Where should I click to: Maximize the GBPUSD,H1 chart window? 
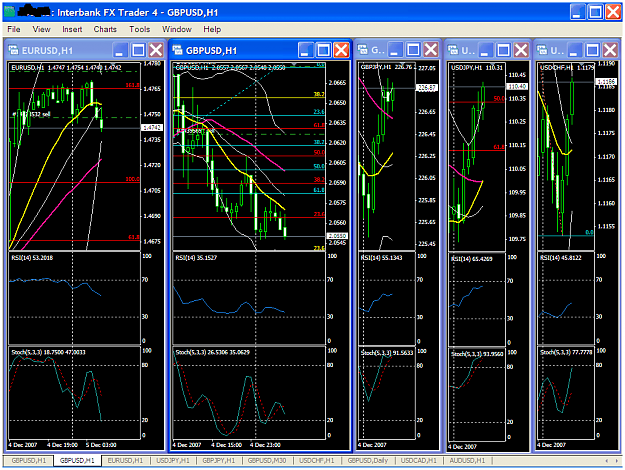click(x=323, y=50)
